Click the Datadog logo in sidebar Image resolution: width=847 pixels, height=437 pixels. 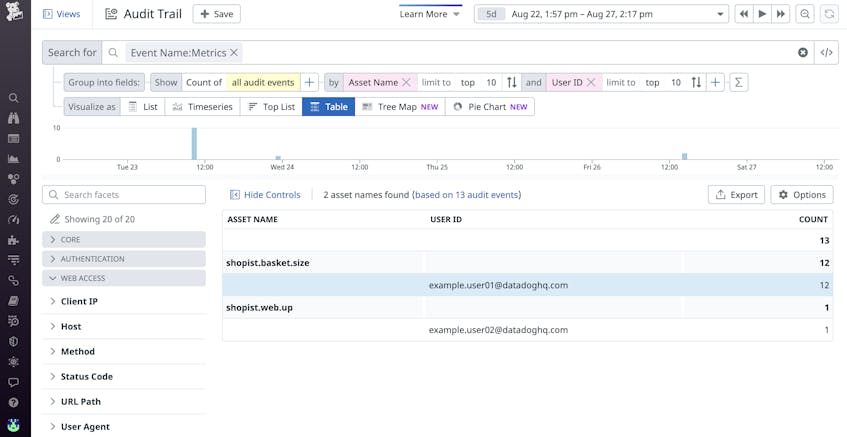click(14, 11)
